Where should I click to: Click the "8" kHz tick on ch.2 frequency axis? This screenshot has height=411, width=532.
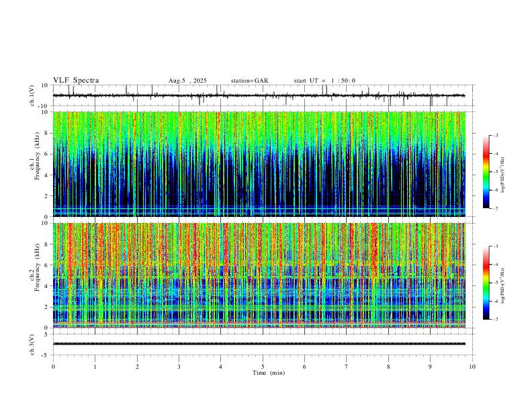46,244
